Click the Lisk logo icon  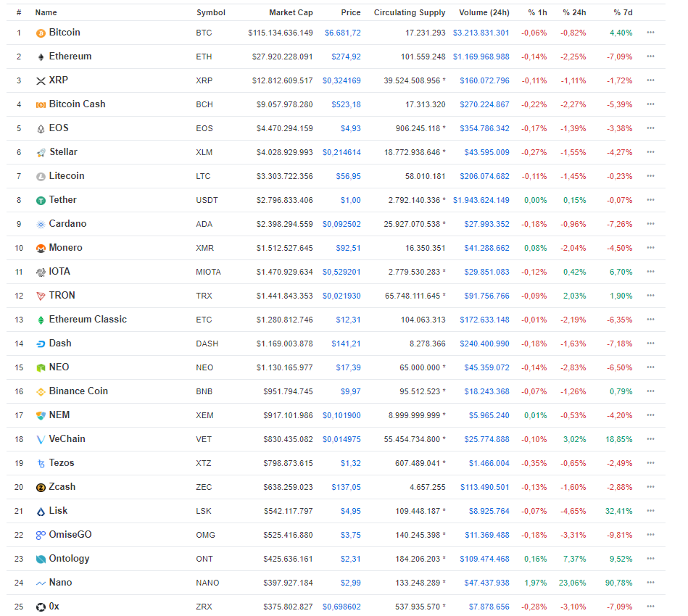coord(41,512)
